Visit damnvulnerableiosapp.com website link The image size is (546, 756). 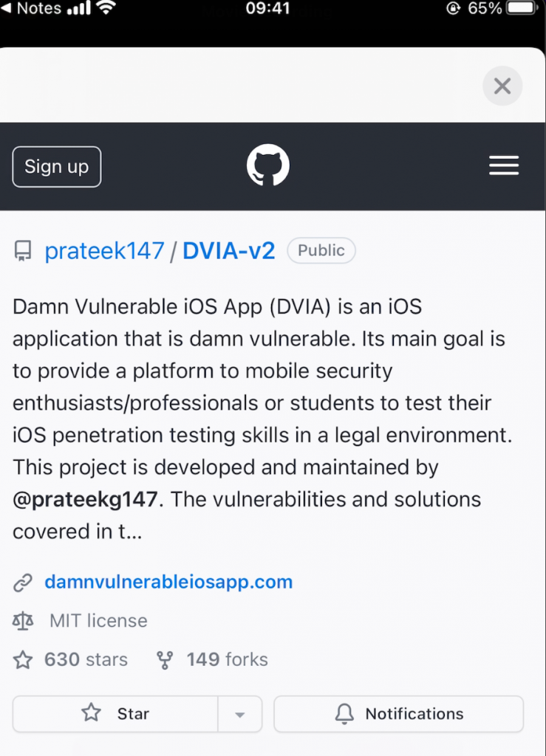tap(168, 582)
